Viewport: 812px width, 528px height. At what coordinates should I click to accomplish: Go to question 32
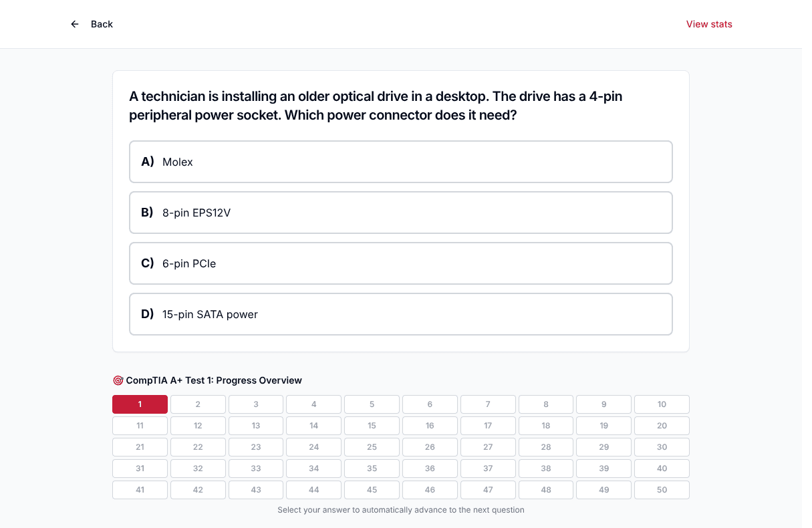click(198, 469)
